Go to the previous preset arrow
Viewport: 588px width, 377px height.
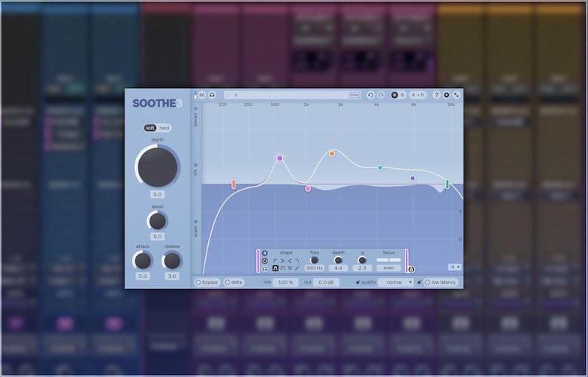(229, 95)
